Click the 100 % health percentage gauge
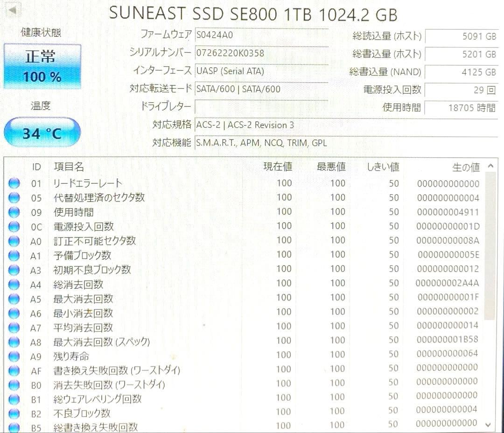 pos(42,76)
